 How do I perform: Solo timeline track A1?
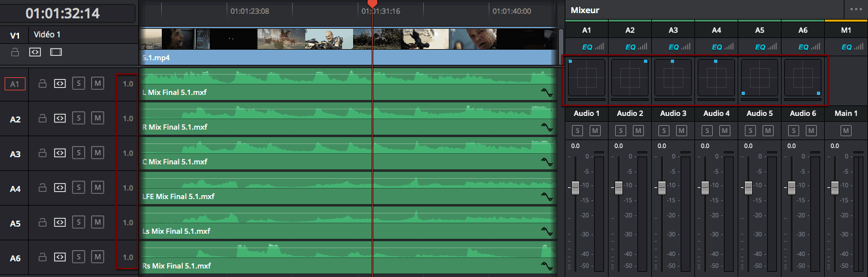[x=79, y=84]
